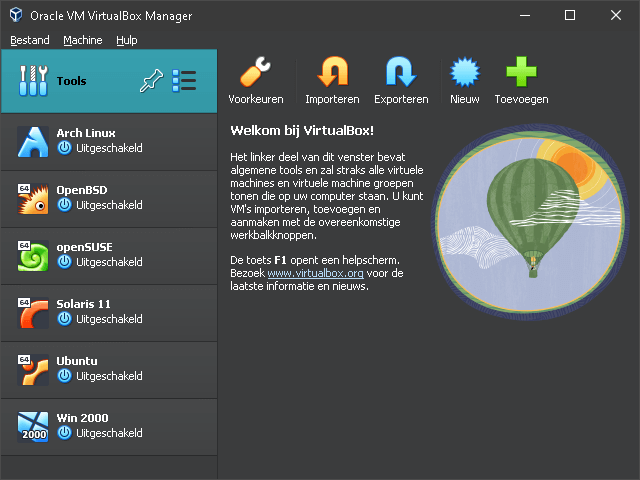
Task: Click Uitgeschakeld status under Ubuntu
Action: tap(109, 376)
